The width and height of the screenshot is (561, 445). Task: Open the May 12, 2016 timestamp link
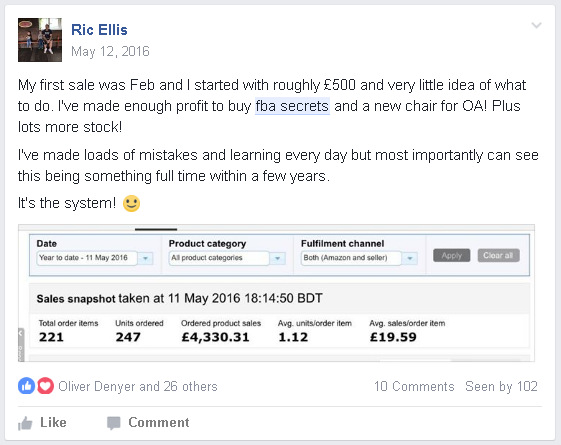click(x=110, y=52)
